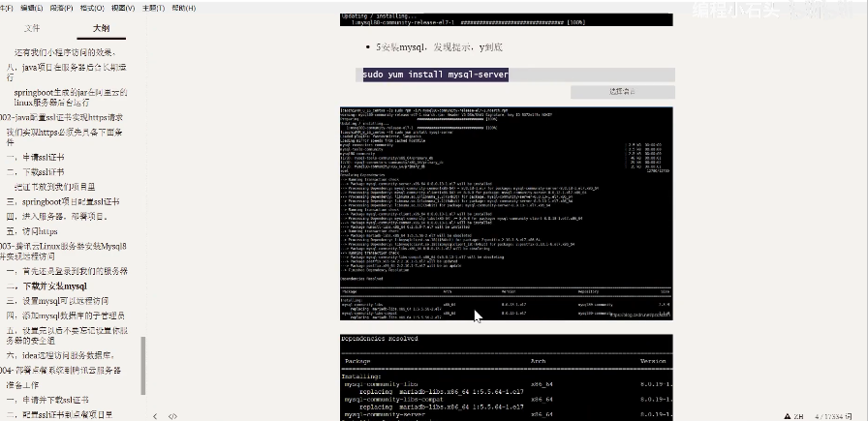868x421 pixels.
Task: Open outline item 二、配置ssl证书到点餐项目里
Action: point(60,414)
